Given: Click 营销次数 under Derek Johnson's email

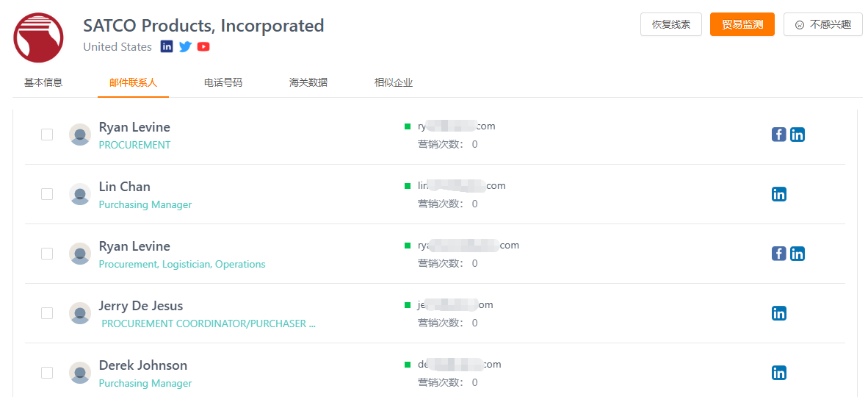Looking at the screenshot, I should click(448, 382).
